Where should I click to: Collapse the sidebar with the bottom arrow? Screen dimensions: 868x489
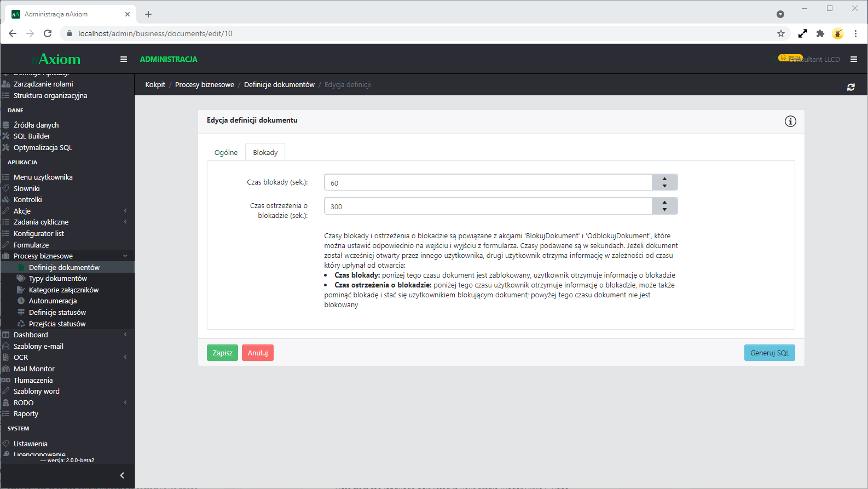122,475
